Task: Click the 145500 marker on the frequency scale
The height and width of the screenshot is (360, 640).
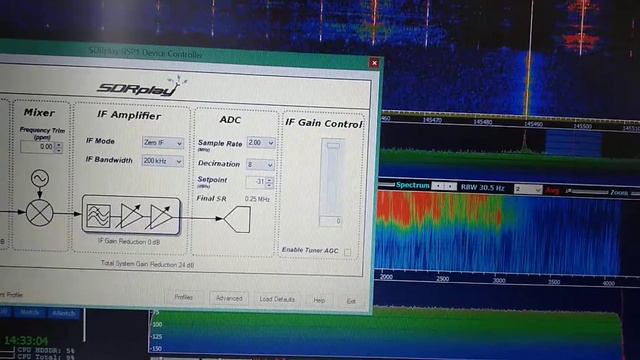Action: pyautogui.click(x=582, y=126)
